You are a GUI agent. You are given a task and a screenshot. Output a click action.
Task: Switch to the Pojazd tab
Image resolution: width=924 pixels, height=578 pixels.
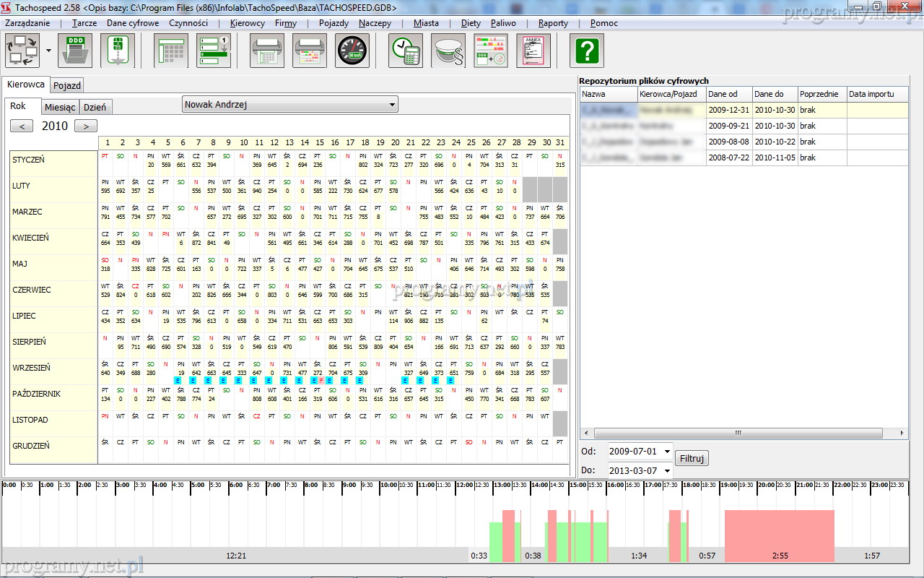pos(67,85)
